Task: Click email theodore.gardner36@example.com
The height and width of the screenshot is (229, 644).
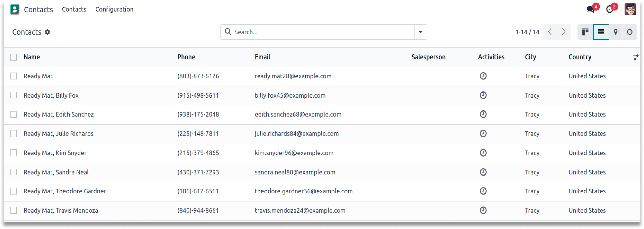Action: 304,191
